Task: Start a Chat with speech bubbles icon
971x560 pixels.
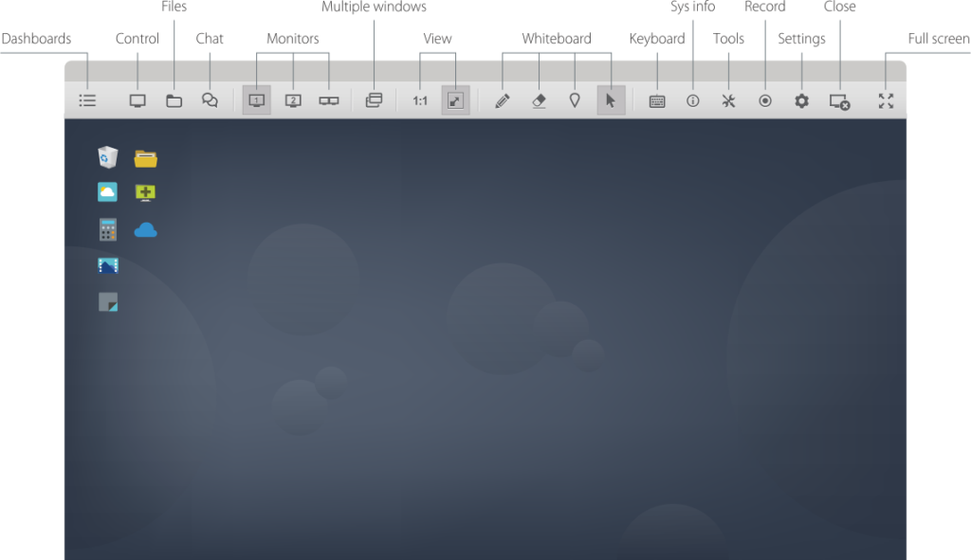Action: tap(210, 100)
